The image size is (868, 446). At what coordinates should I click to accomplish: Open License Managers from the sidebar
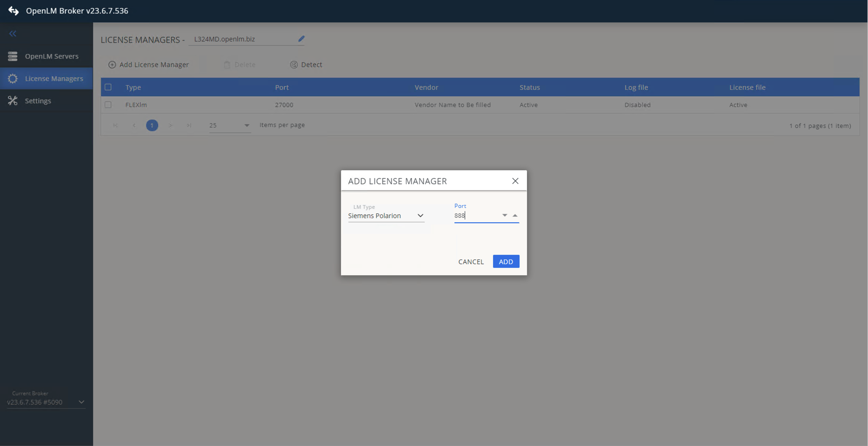pos(13,78)
